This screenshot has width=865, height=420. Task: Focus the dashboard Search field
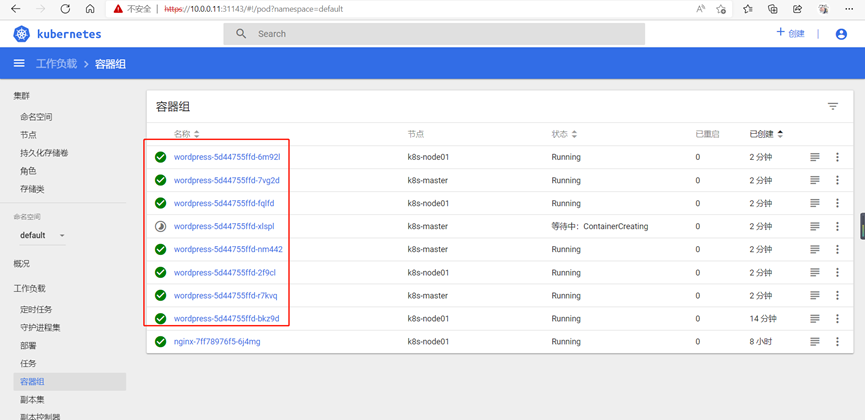pyautogui.click(x=434, y=34)
